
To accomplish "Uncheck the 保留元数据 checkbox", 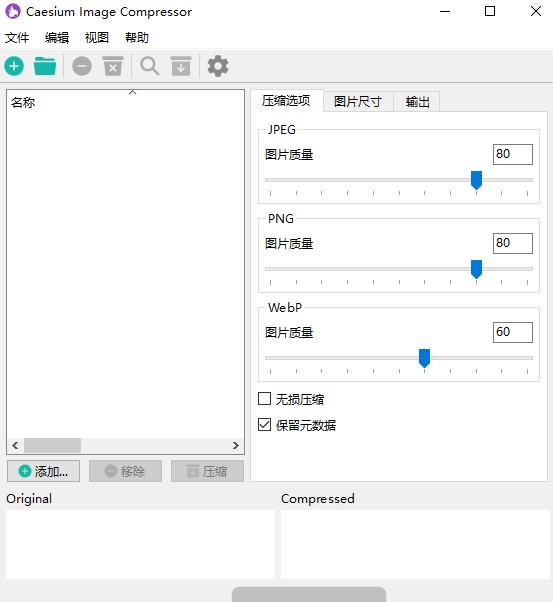I will coord(264,425).
